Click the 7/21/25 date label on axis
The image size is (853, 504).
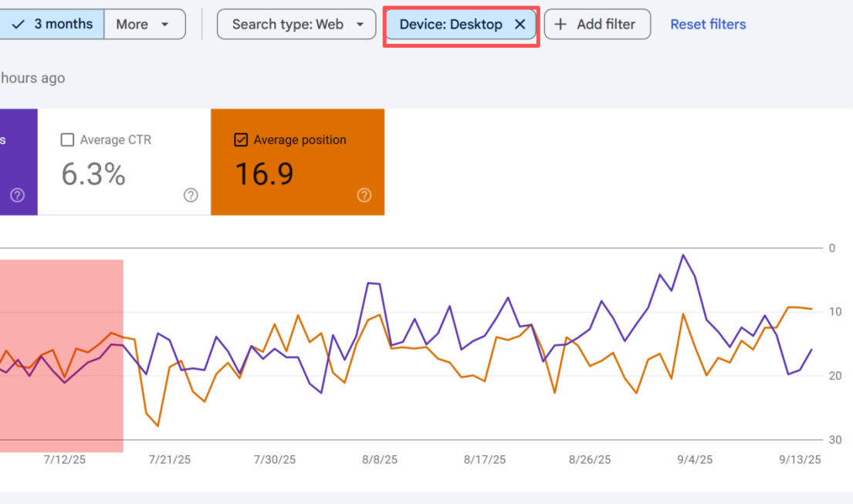pos(169,459)
